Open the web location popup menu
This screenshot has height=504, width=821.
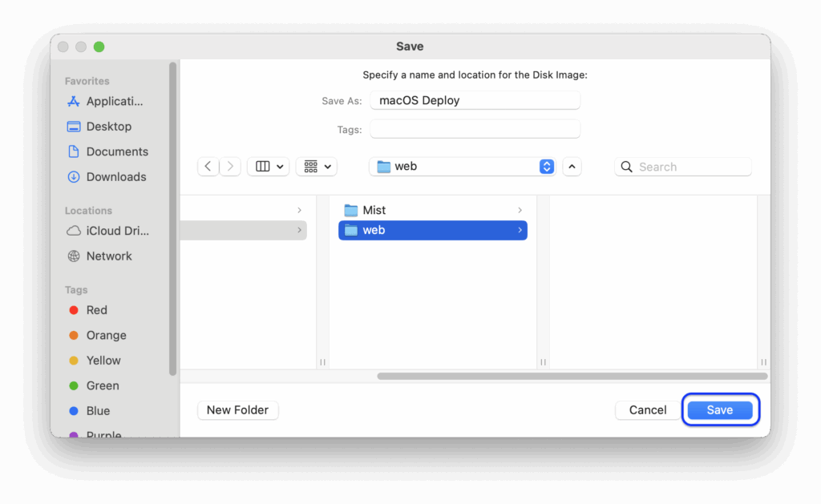(463, 167)
